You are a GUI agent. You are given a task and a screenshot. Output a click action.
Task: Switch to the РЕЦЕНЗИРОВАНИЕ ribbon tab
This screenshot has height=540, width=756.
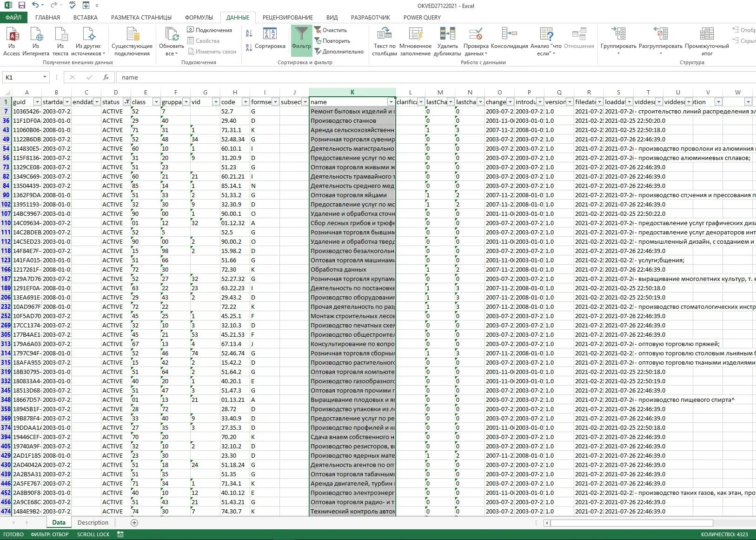click(x=288, y=17)
